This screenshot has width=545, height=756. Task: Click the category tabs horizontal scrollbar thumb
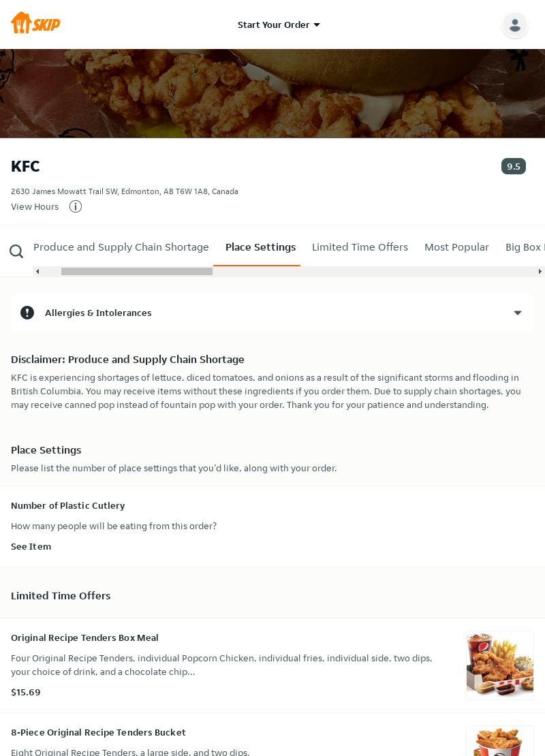[136, 271]
